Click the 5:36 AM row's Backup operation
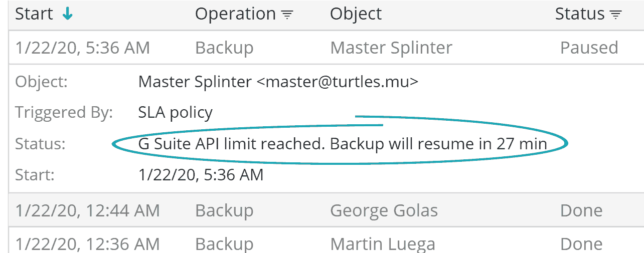The width and height of the screenshot is (644, 253). tap(224, 48)
